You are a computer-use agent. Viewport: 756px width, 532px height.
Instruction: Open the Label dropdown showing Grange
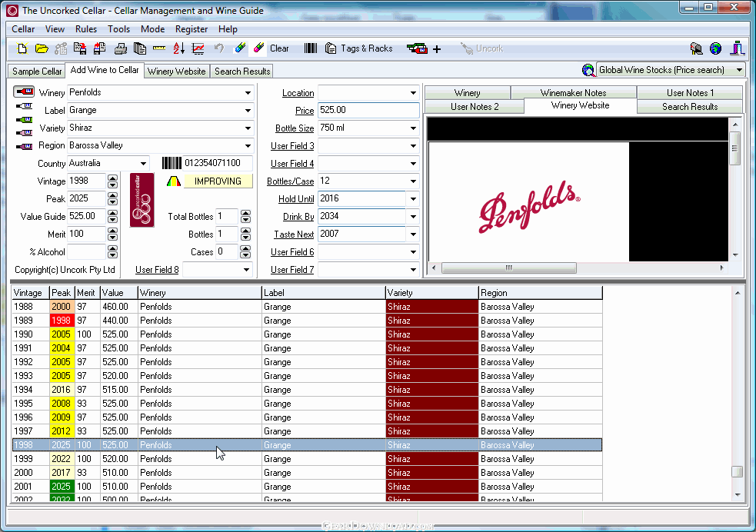pos(248,111)
